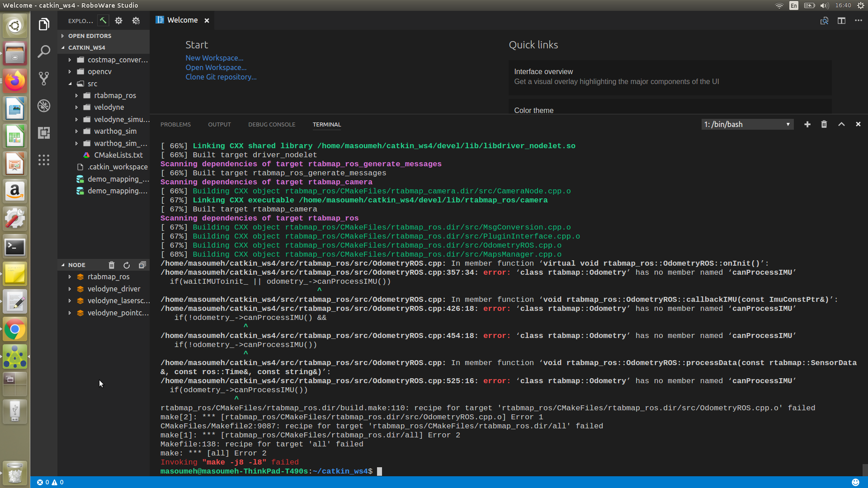Click the Clone Git repository link
Viewport: 868px width, 488px height.
pos(221,77)
